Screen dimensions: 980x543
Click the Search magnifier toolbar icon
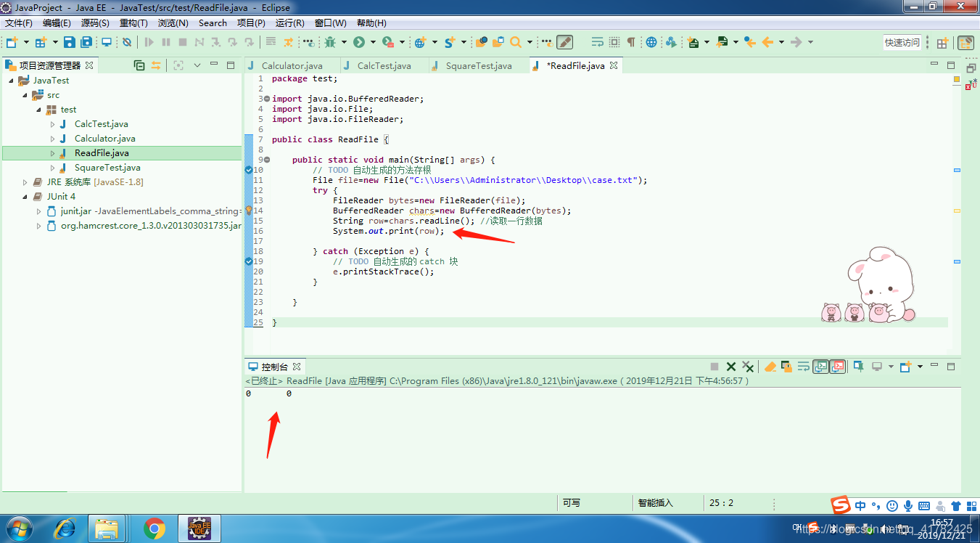click(516, 42)
